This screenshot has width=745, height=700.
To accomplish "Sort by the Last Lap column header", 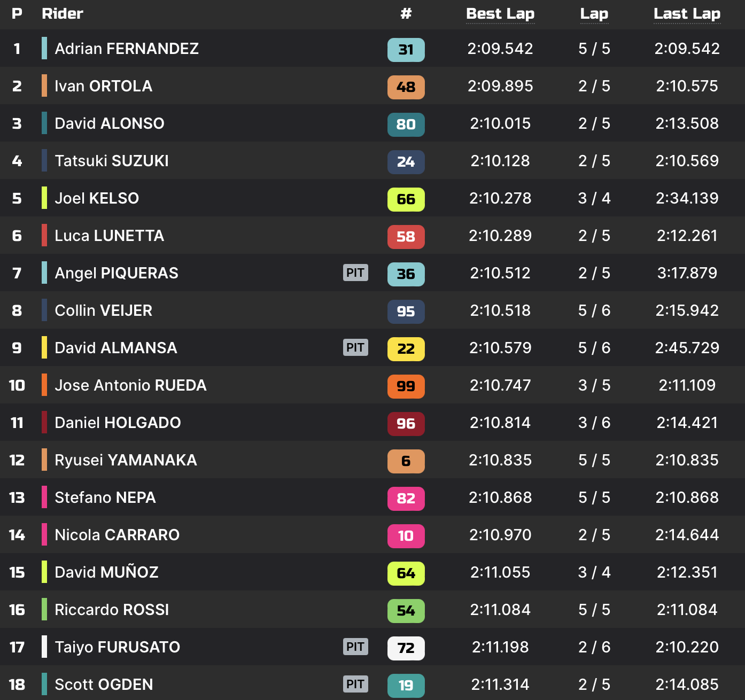I will click(x=687, y=14).
